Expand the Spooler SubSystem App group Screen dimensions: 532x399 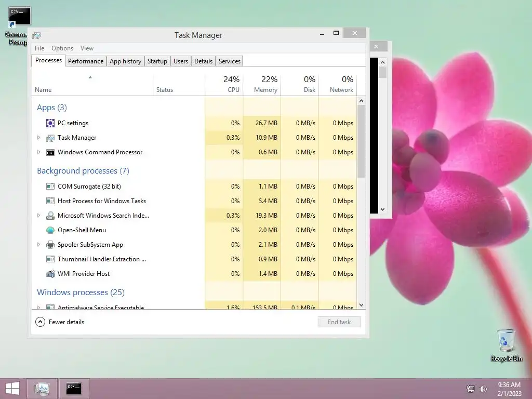(x=38, y=245)
